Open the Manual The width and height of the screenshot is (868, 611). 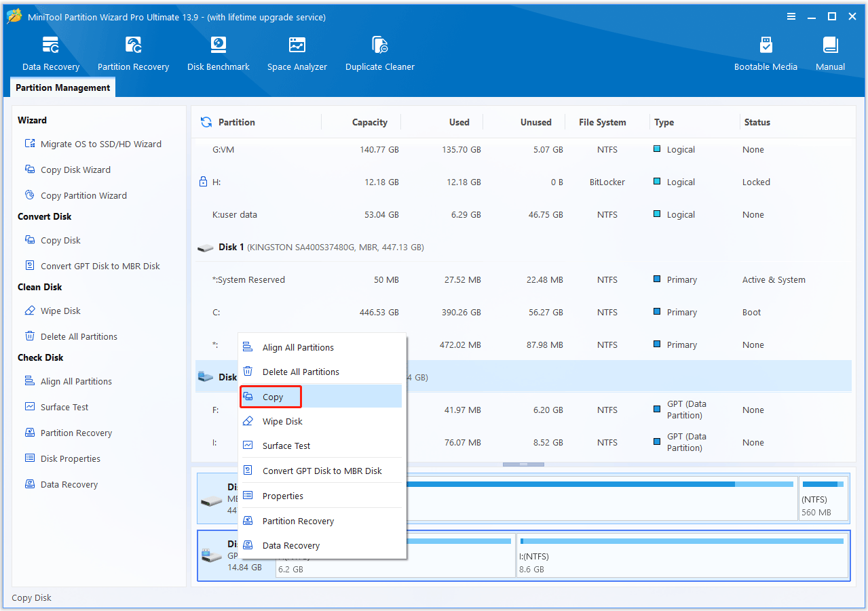pos(830,54)
